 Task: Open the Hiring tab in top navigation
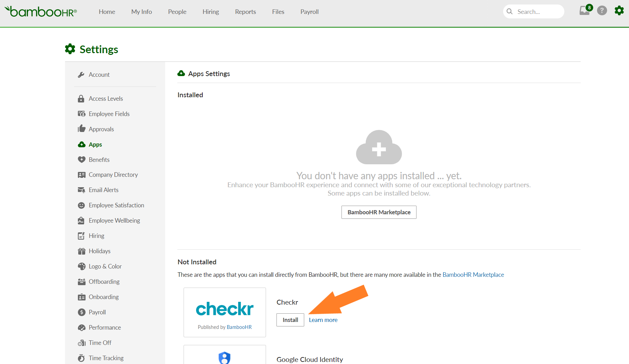(211, 11)
